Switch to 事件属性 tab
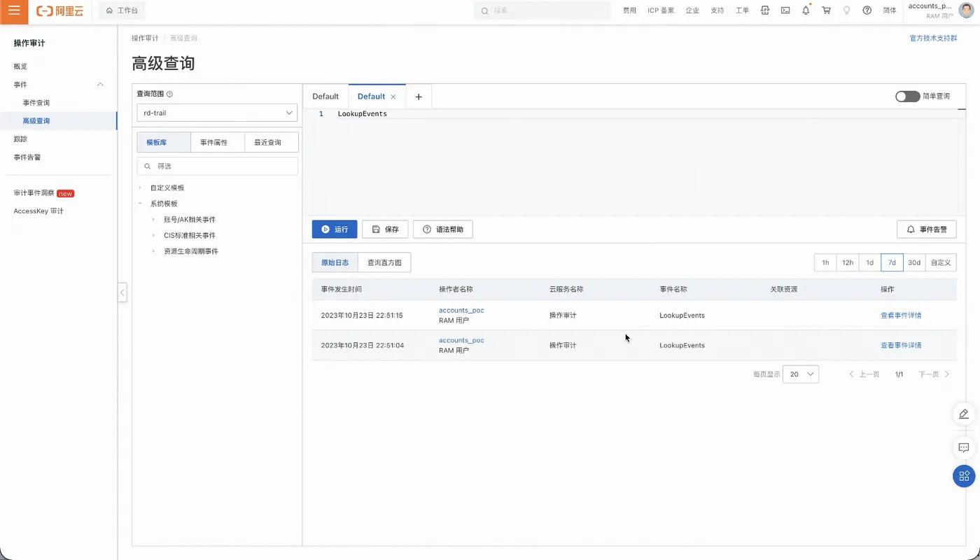 (217, 142)
